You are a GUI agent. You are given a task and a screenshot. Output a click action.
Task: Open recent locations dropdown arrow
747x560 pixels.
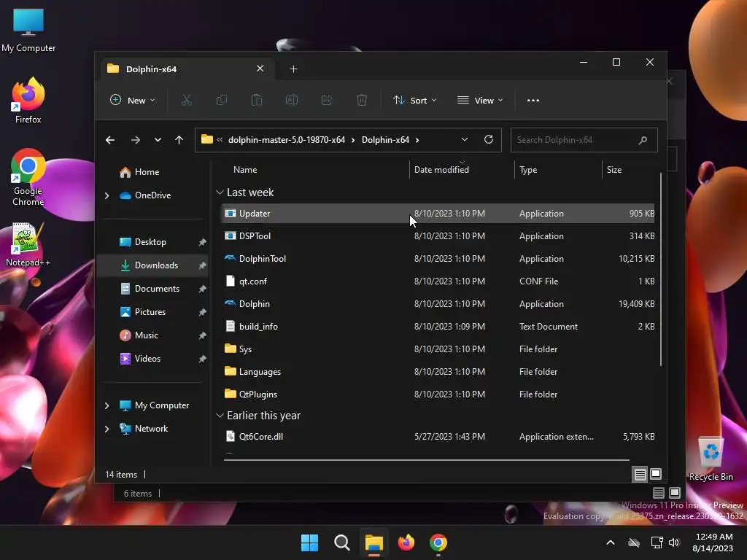click(x=158, y=140)
